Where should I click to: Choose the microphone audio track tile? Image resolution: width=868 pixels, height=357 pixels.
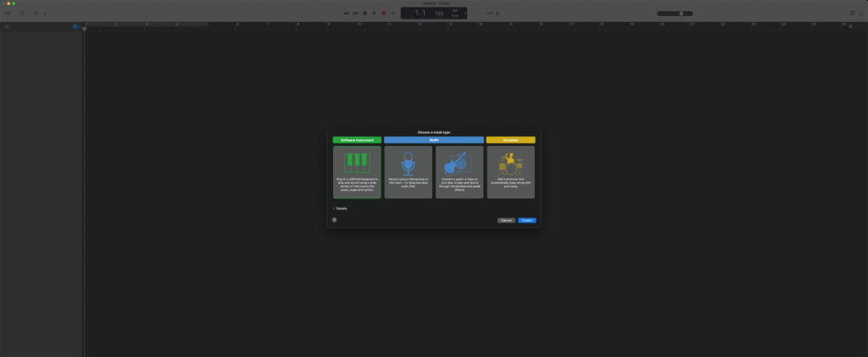click(x=408, y=172)
